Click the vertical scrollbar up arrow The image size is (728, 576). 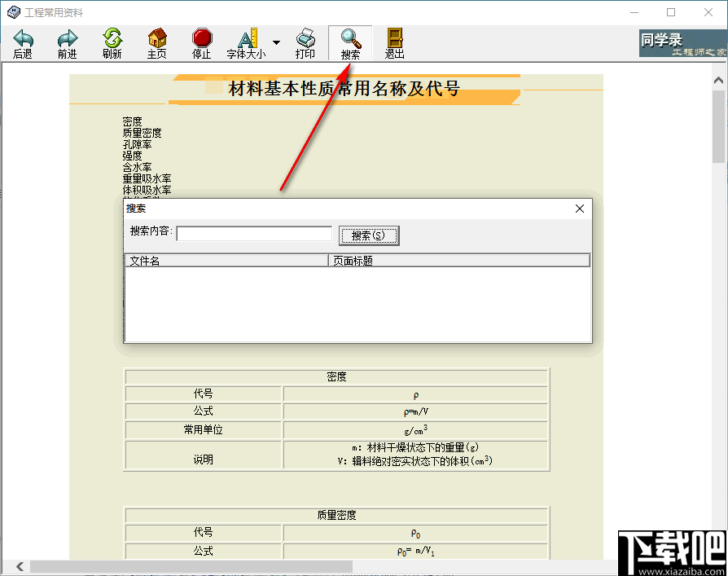click(x=718, y=80)
